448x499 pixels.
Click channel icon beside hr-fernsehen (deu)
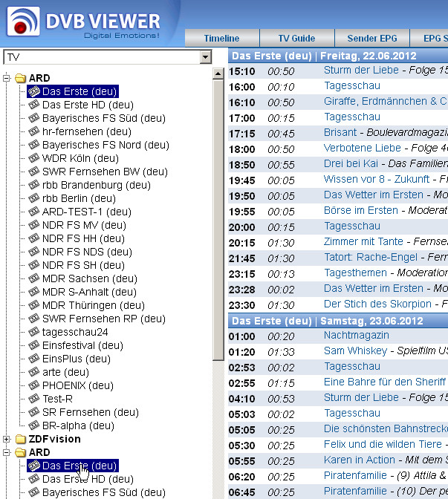[x=33, y=131]
